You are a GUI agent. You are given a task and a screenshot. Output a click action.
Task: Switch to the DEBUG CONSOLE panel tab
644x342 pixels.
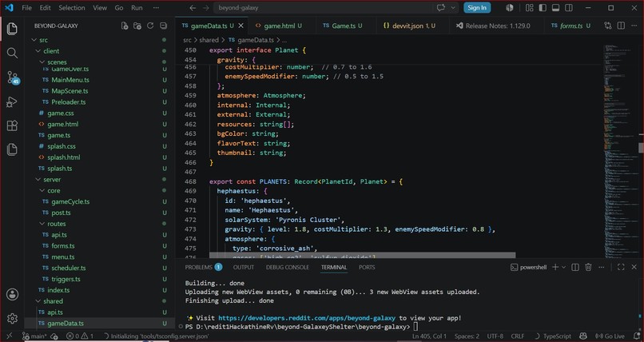[x=287, y=267]
